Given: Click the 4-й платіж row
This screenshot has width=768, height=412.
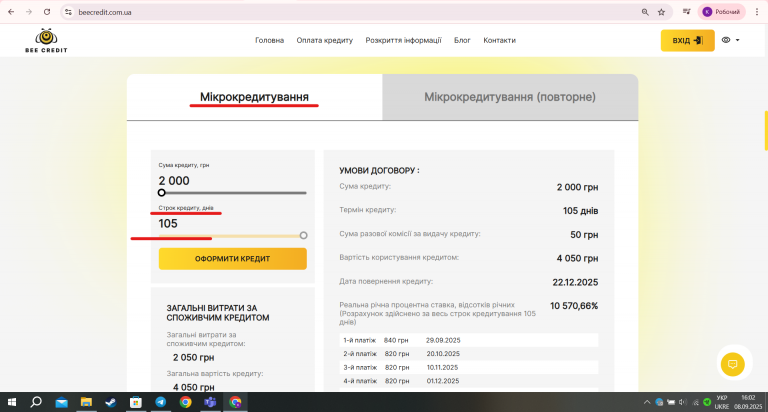Looking at the screenshot, I should pos(469,381).
